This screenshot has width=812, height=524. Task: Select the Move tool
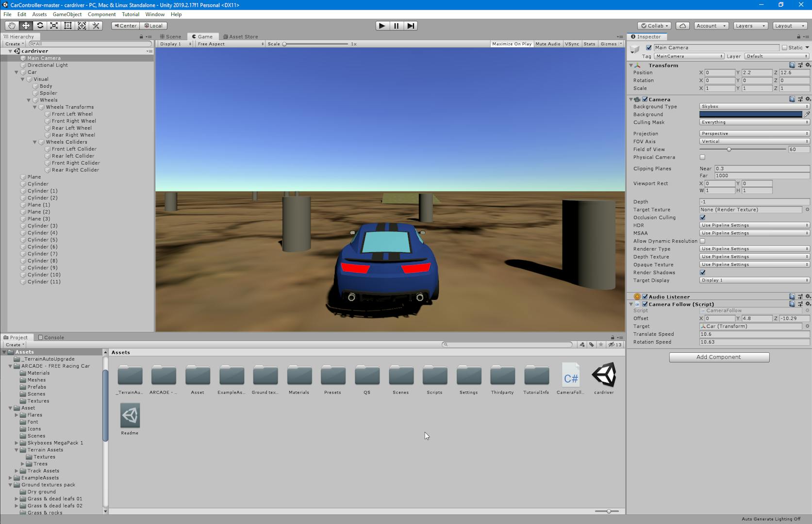[x=26, y=26]
